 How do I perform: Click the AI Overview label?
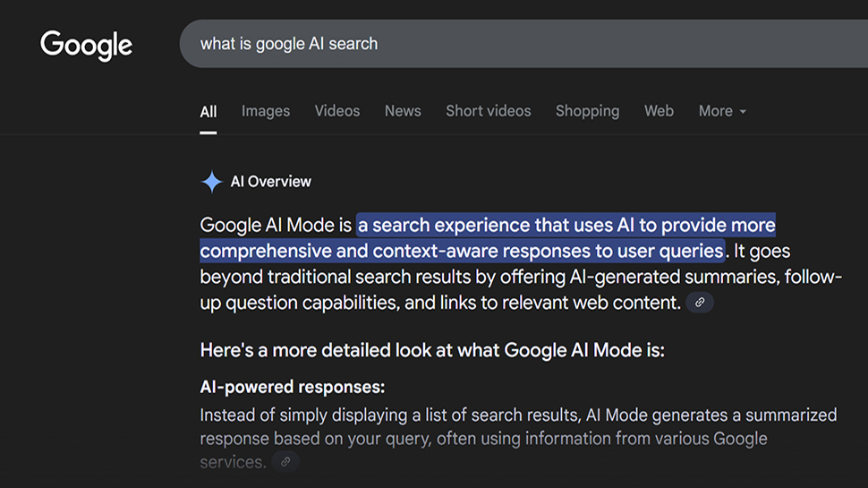271,182
